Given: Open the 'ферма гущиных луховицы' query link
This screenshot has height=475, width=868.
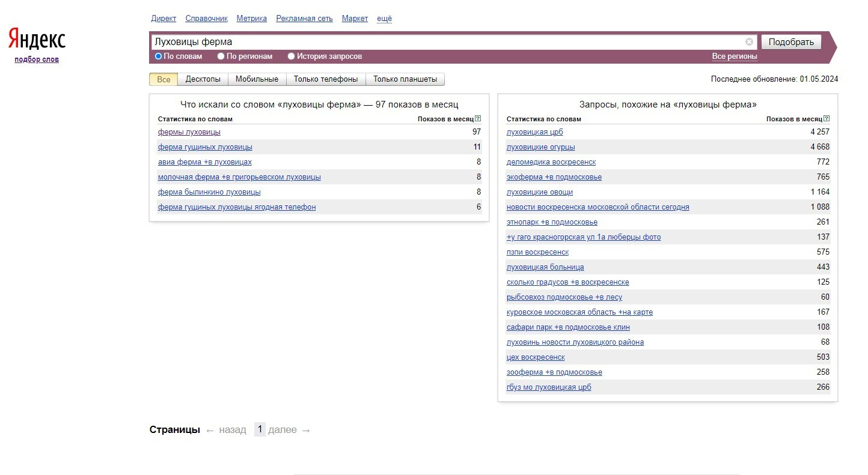Looking at the screenshot, I should tap(205, 147).
